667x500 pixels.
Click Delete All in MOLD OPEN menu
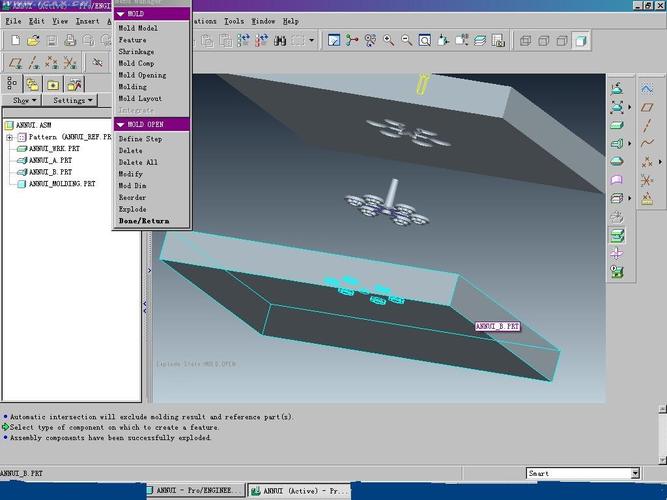tap(138, 163)
